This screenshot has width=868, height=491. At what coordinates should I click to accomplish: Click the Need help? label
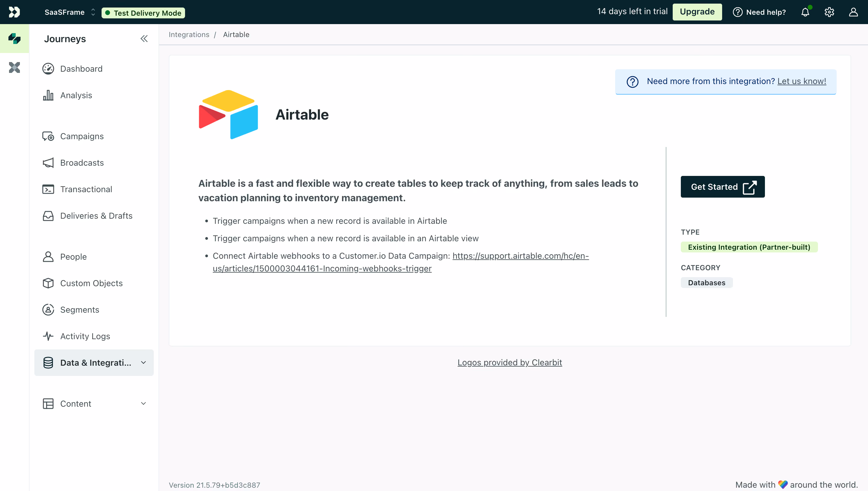766,12
